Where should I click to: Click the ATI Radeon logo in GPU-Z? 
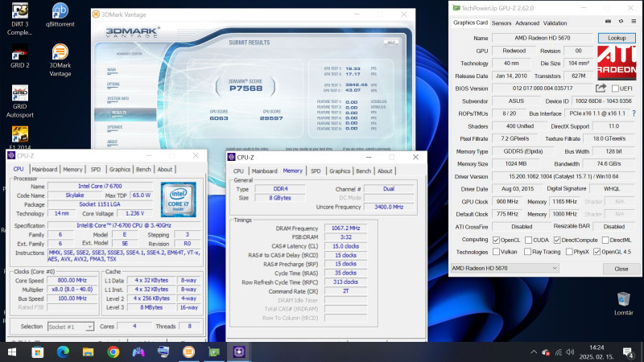pos(617,63)
